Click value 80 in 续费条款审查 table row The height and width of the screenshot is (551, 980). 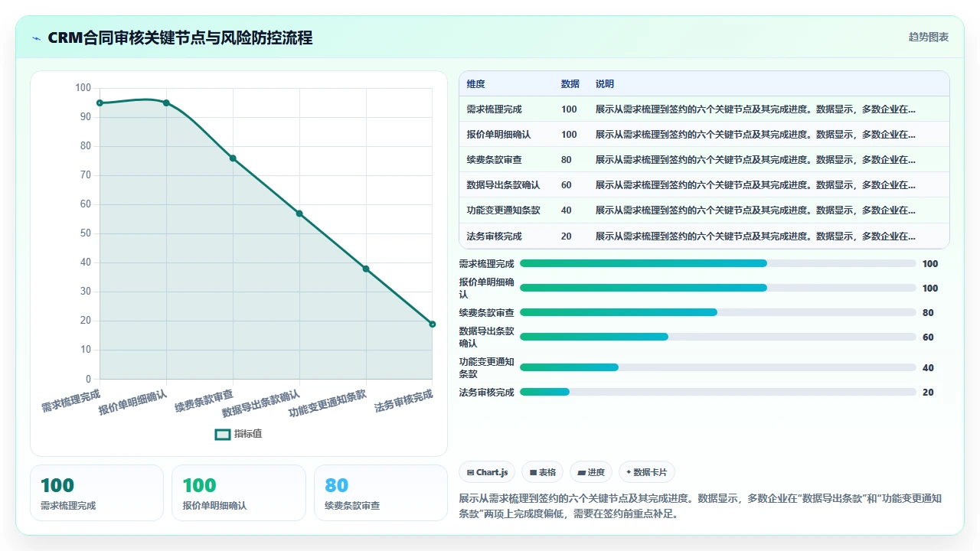(566, 160)
